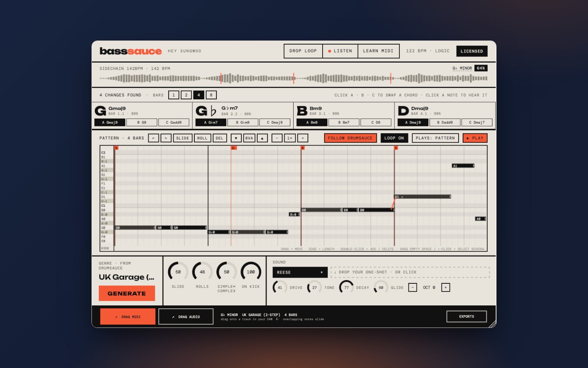Delete notes with the DEL button
This screenshot has width=588, height=368.
click(220, 138)
